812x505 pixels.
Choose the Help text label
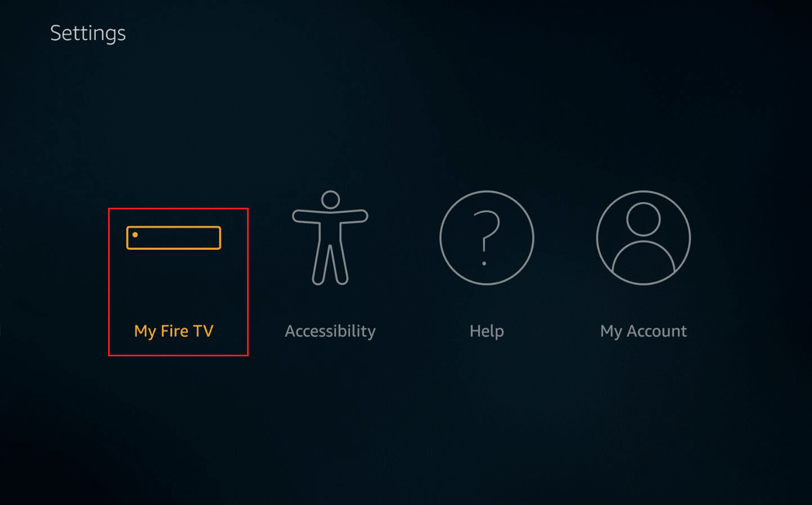tap(487, 331)
